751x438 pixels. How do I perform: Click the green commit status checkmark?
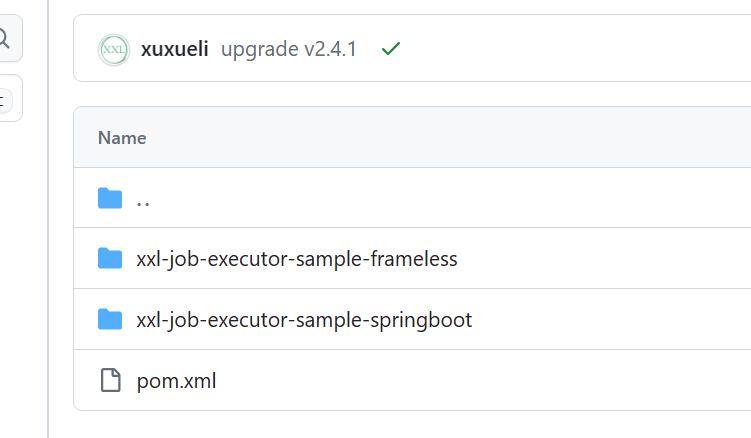click(391, 48)
